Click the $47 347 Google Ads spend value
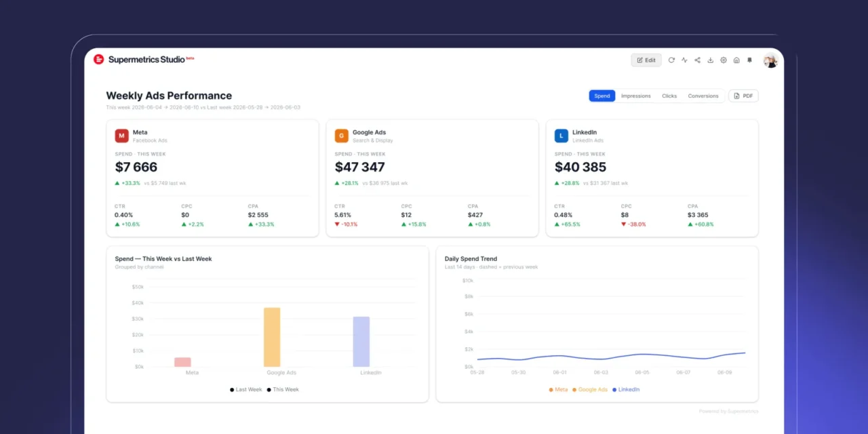 360,167
